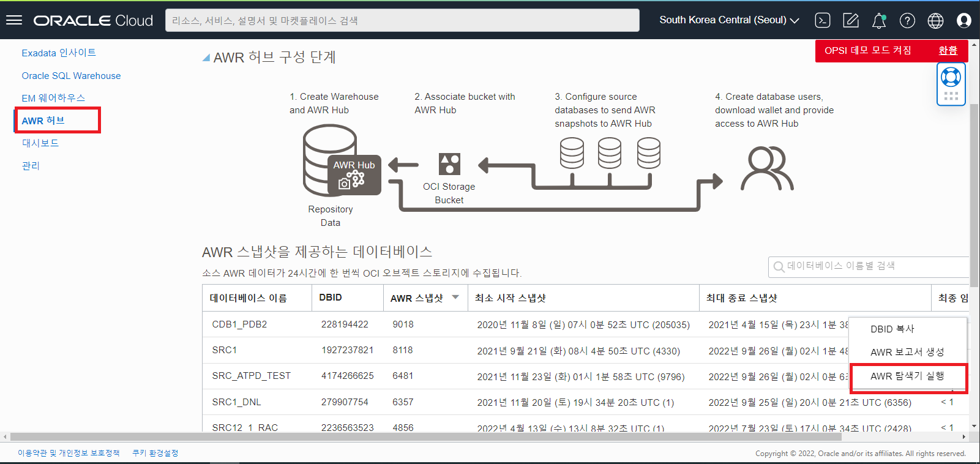Open Exadata 인사이트 in sidebar

(59, 53)
